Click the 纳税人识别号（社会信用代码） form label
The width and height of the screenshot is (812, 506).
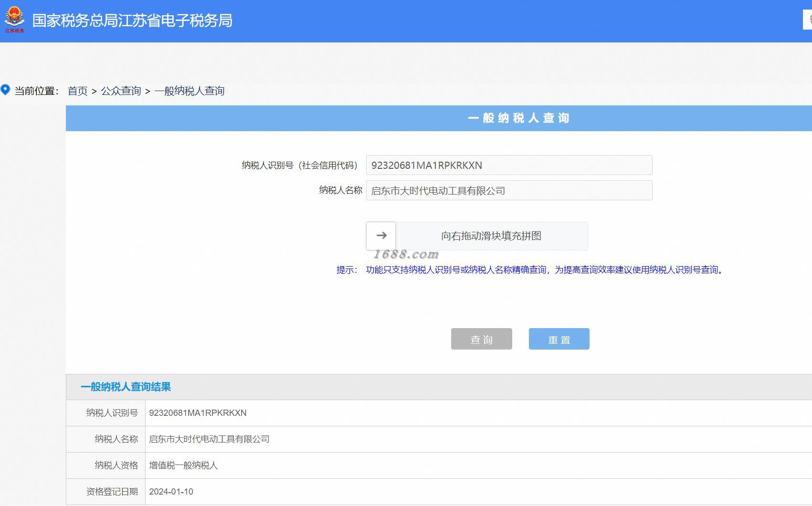click(300, 165)
